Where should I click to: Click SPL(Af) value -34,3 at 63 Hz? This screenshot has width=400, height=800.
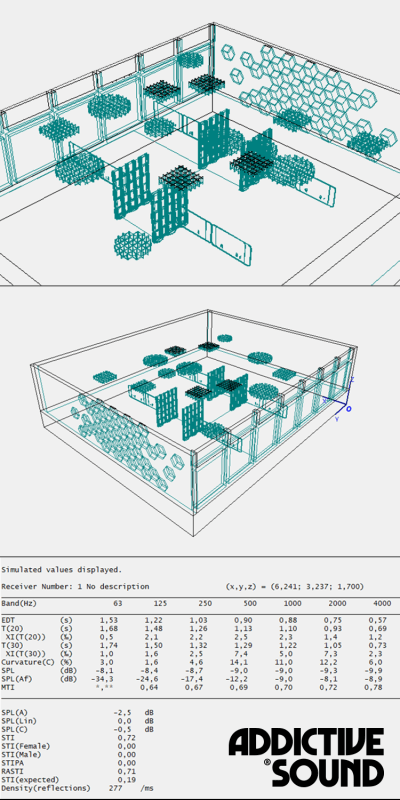pos(105,678)
